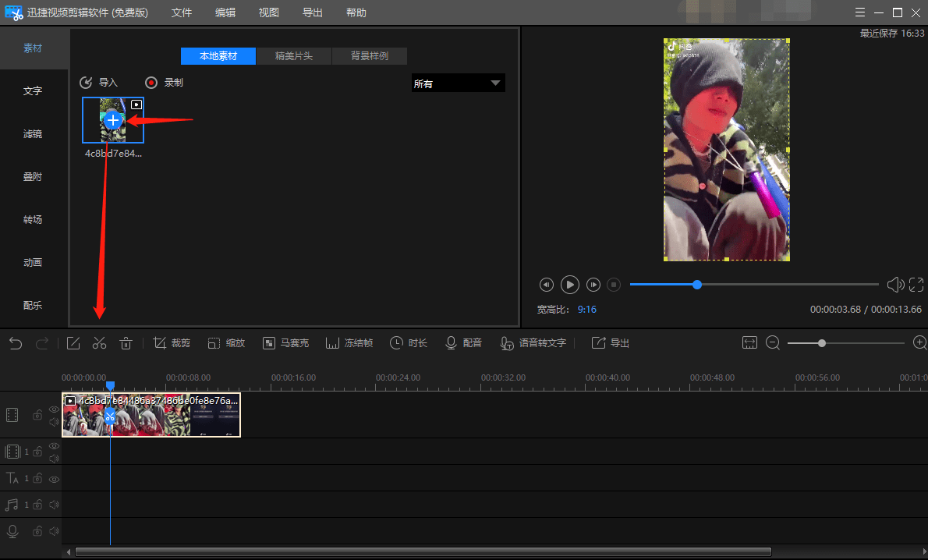The image size is (928, 560).
Task: Click the 冻结帧 freeze frame tool
Action: point(349,342)
